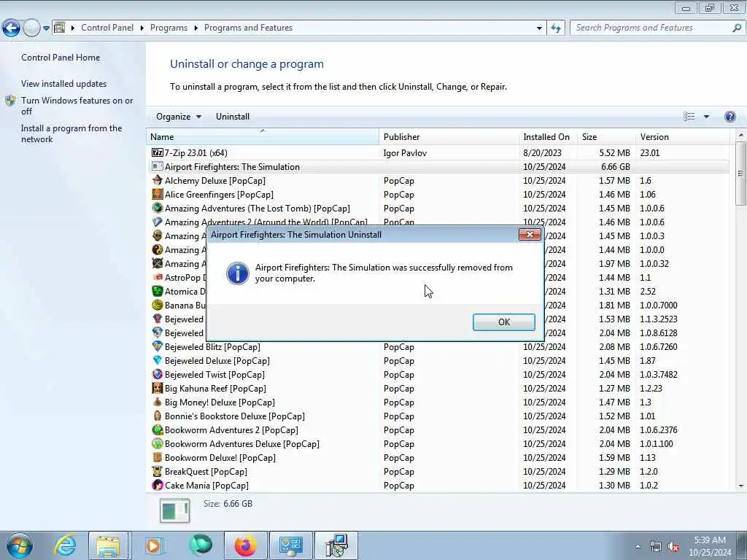This screenshot has width=747, height=560.
Task: Open Control Panel Home link
Action: coord(61,57)
